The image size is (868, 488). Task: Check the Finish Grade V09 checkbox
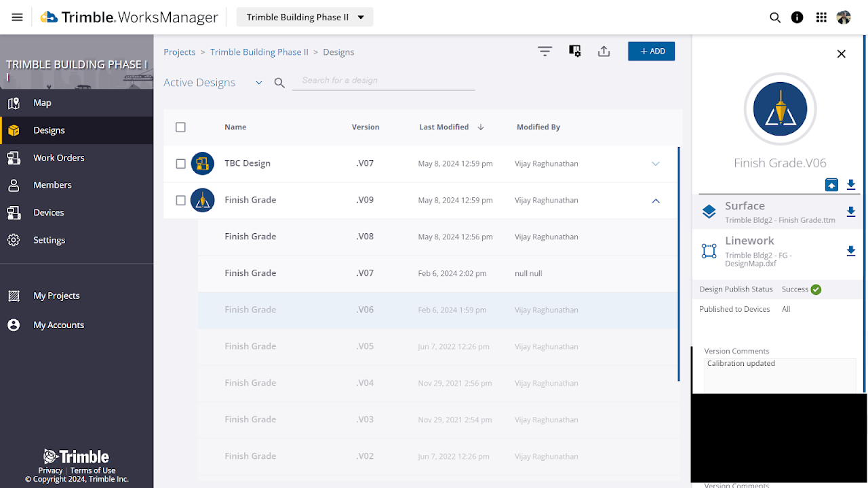tap(180, 200)
